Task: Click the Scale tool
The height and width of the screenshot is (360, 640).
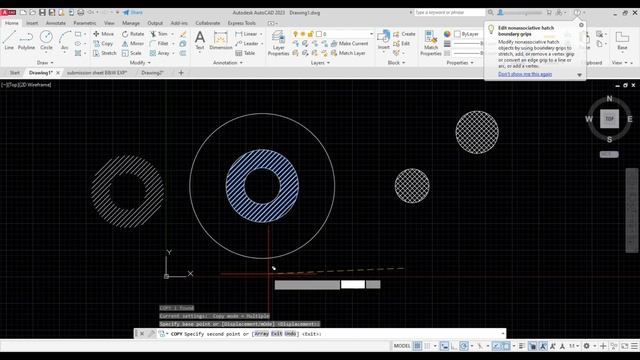Action: [x=131, y=53]
